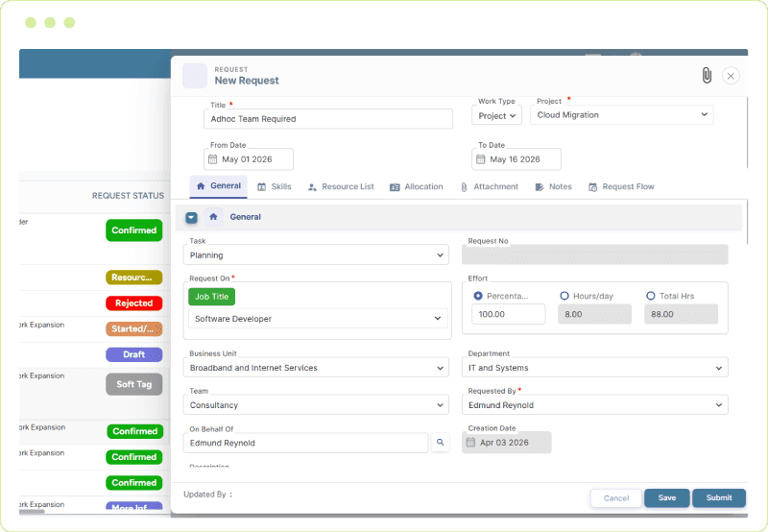Select the Hours/day effort radio button
The height and width of the screenshot is (532, 768).
click(564, 296)
